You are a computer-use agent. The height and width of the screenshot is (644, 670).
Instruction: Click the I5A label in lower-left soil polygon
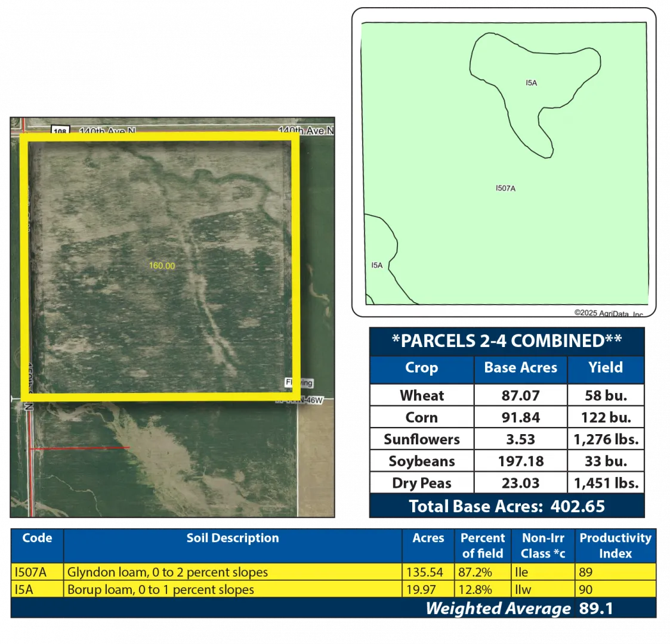coord(376,265)
